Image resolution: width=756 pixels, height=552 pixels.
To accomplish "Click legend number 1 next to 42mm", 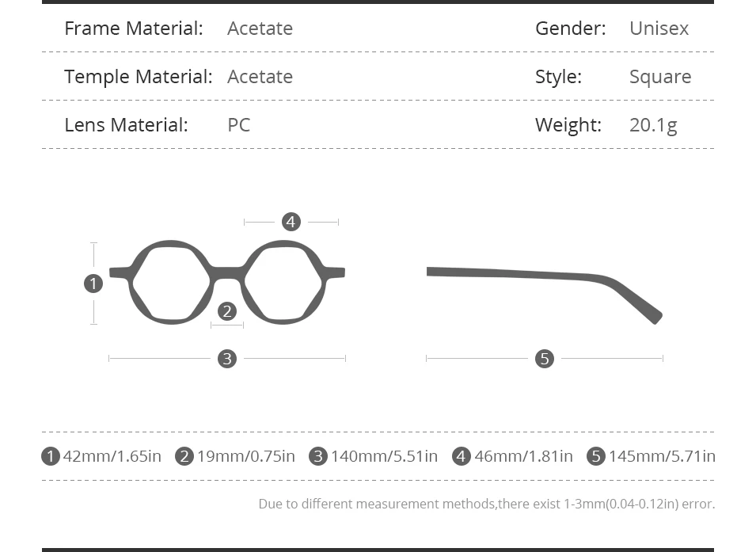I will (51, 456).
